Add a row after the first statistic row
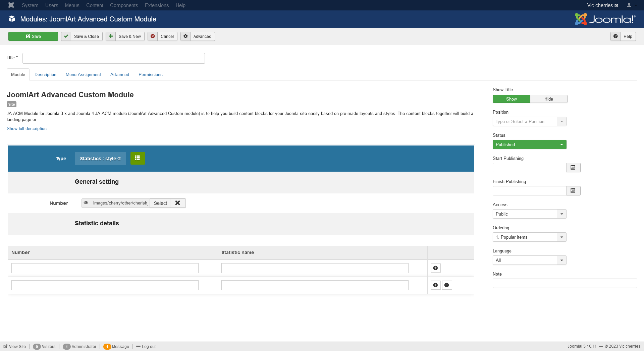 (435, 268)
